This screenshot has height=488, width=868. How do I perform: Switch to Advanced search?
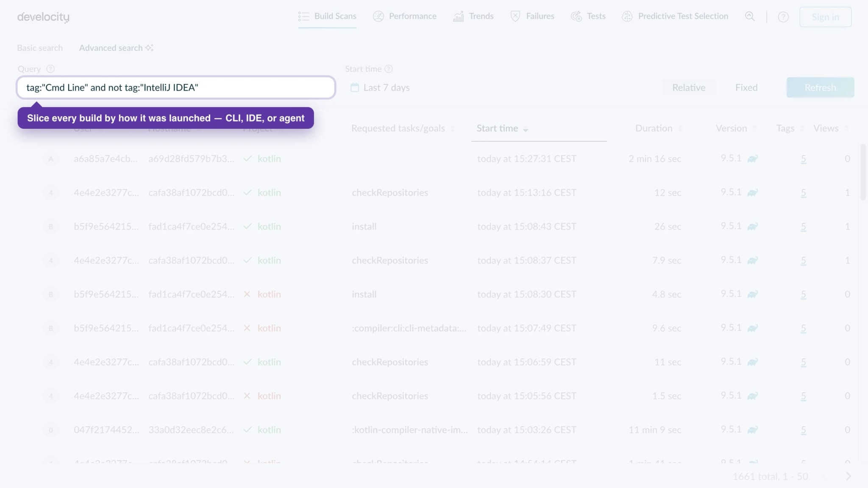coord(116,48)
